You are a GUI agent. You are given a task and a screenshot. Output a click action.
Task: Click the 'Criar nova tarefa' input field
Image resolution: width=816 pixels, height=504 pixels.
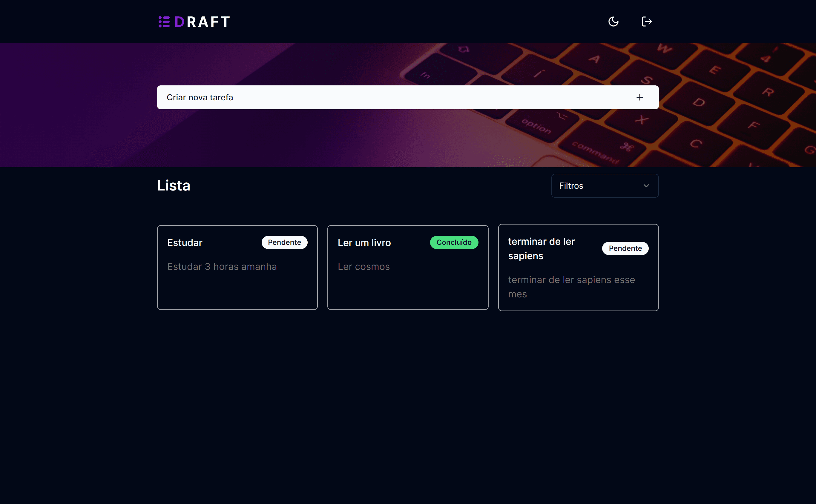(300, 97)
